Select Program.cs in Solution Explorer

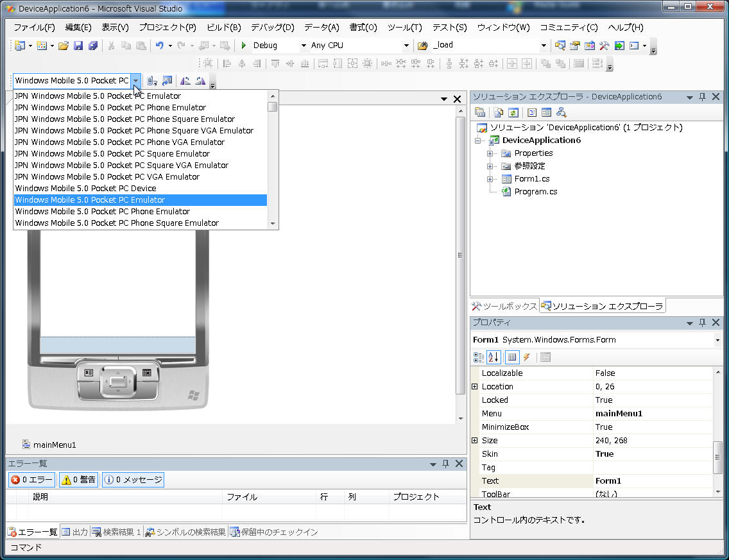click(535, 192)
